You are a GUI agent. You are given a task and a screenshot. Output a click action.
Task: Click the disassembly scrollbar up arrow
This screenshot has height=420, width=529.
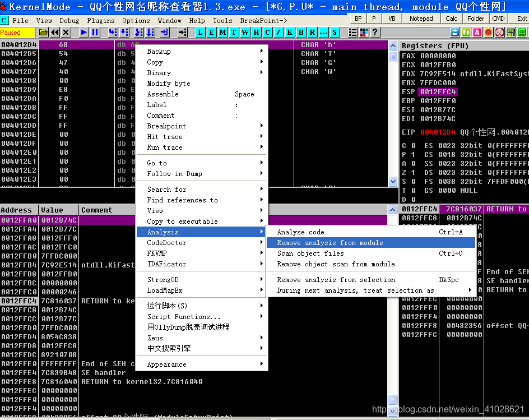pyautogui.click(x=393, y=45)
